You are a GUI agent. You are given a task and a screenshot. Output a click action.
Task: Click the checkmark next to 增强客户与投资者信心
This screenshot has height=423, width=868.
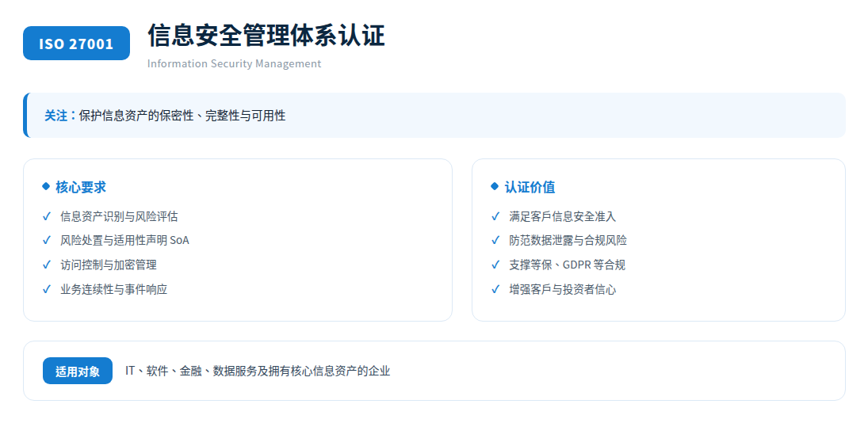tap(495, 288)
